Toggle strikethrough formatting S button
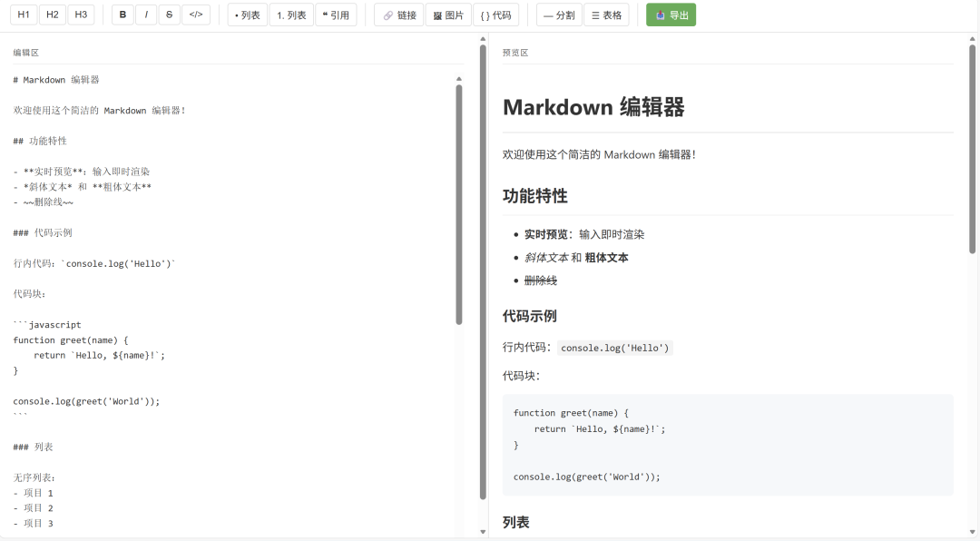 [169, 15]
